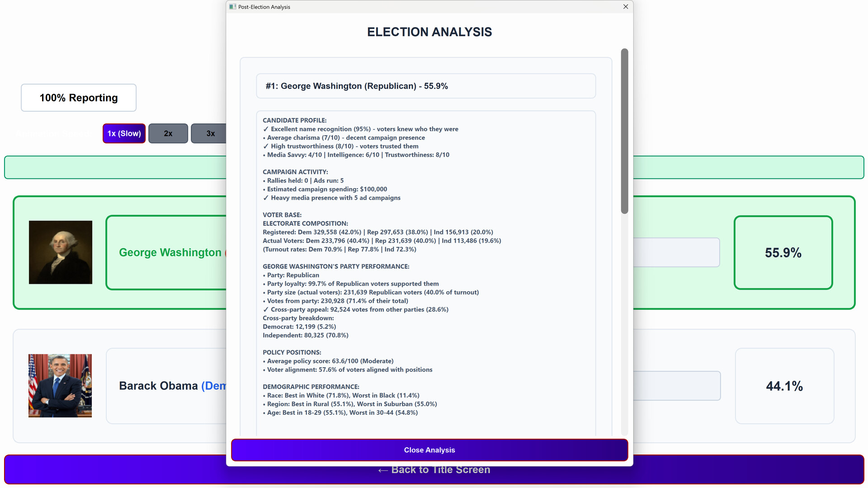This screenshot has height=488, width=868.
Task: Select the 1x (Slow) speed option
Action: click(124, 133)
